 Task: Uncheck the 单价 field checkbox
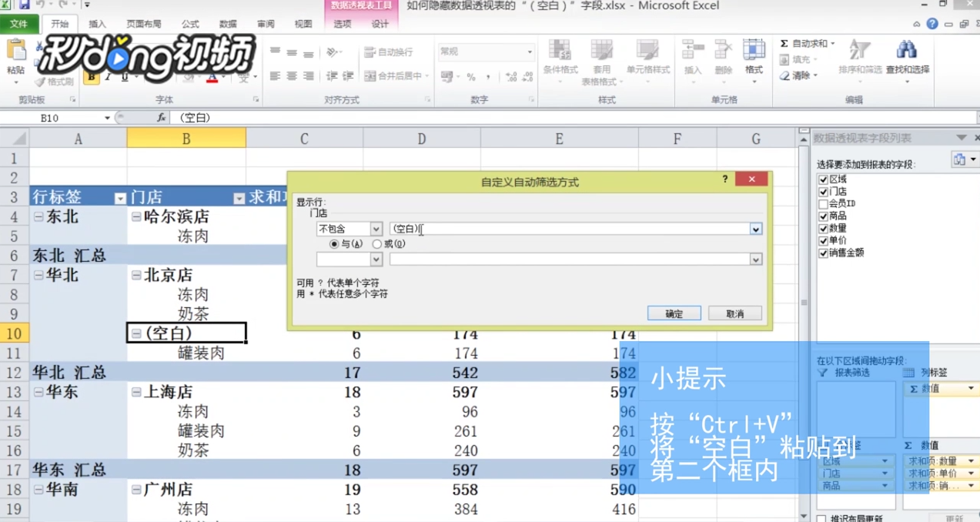823,241
